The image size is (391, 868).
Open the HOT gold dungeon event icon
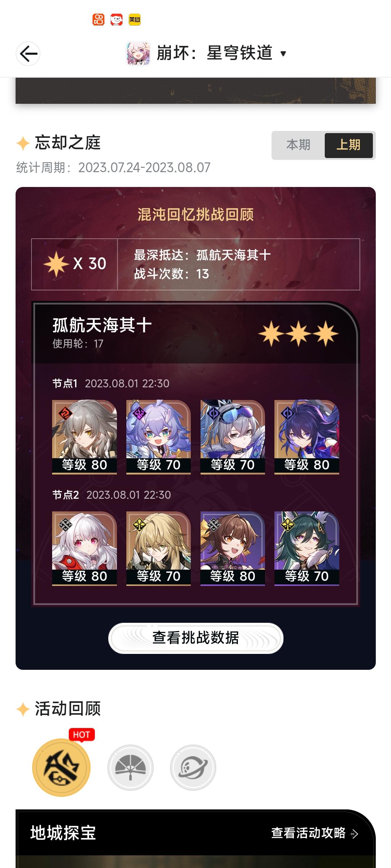click(x=61, y=767)
